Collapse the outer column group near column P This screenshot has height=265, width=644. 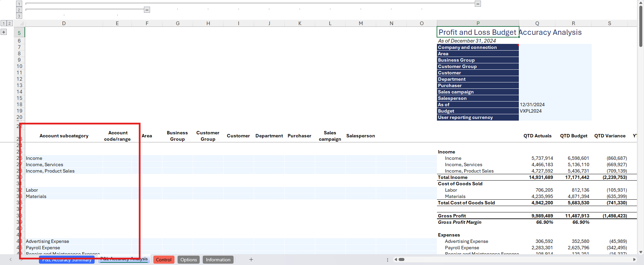click(478, 4)
